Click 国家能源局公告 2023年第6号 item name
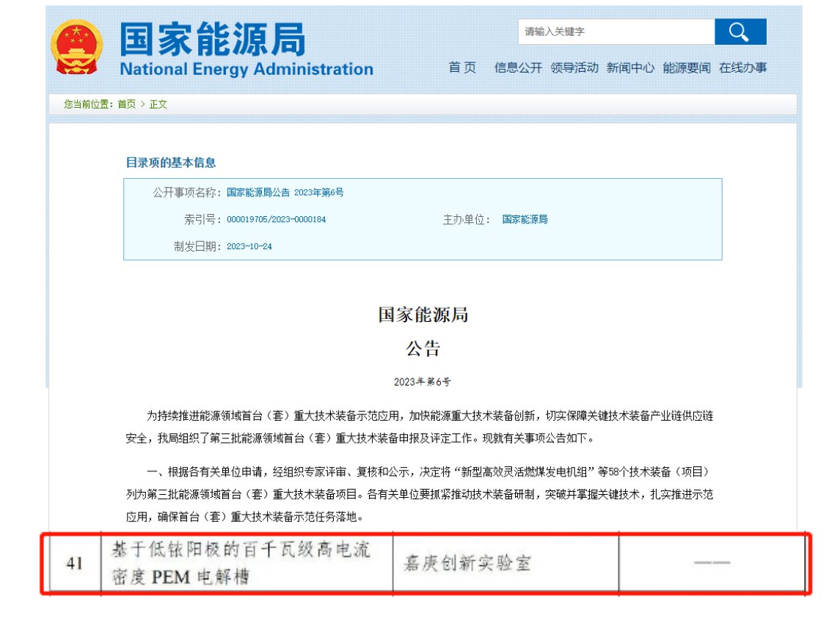This screenshot has width=840, height=618. point(285,192)
